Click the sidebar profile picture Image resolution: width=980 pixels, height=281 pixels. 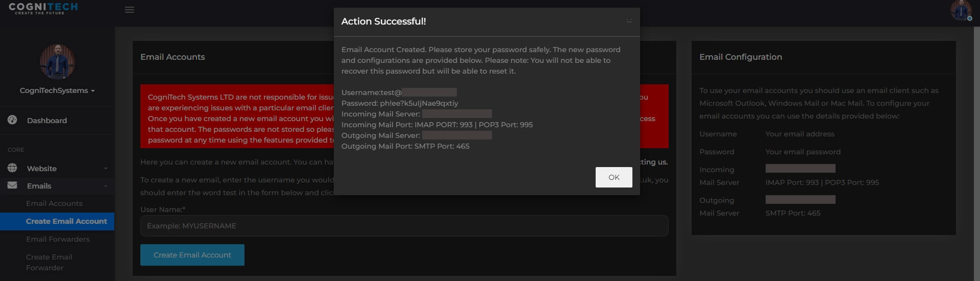point(57,61)
